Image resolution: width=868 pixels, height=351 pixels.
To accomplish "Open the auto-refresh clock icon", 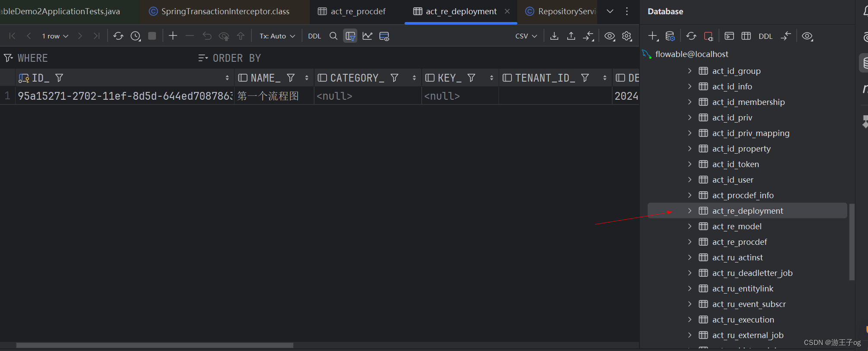I will (x=135, y=36).
